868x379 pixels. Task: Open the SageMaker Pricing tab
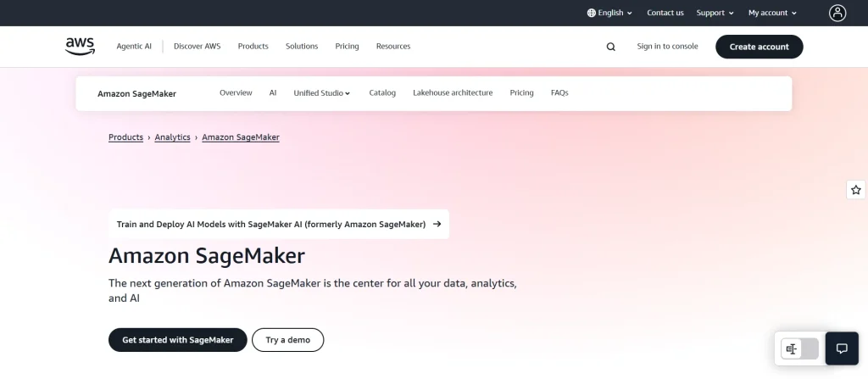[x=521, y=93]
